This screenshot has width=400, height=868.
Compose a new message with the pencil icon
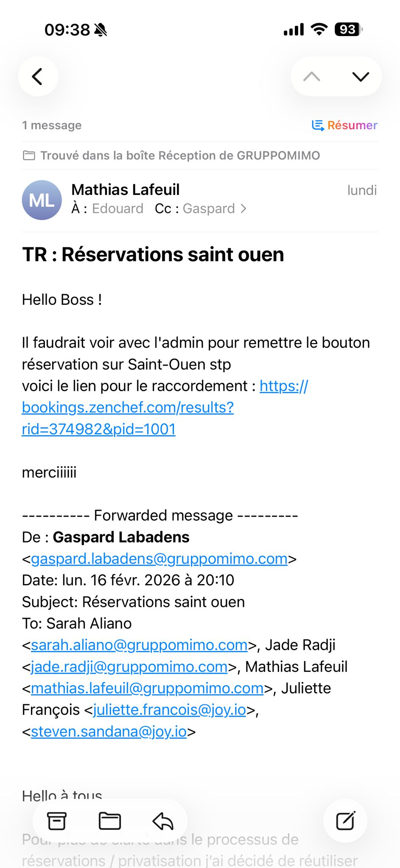pyautogui.click(x=345, y=821)
